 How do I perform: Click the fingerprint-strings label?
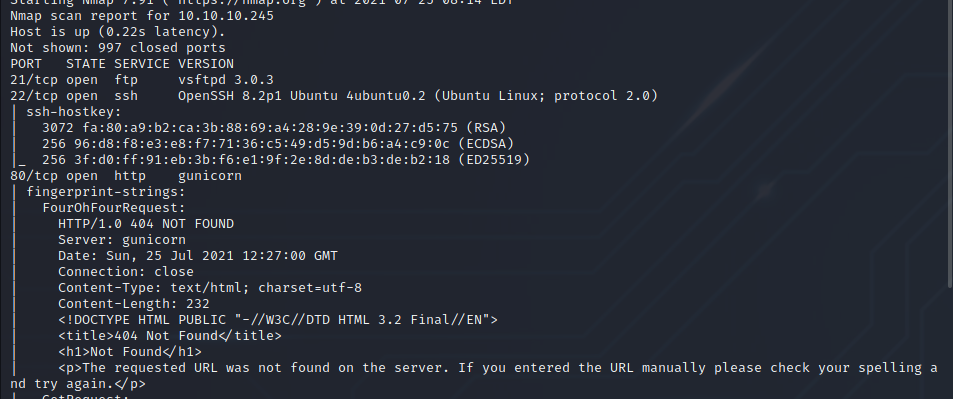tap(106, 192)
